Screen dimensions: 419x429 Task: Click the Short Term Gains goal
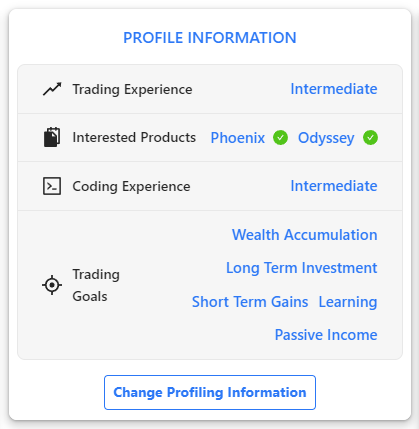(250, 302)
